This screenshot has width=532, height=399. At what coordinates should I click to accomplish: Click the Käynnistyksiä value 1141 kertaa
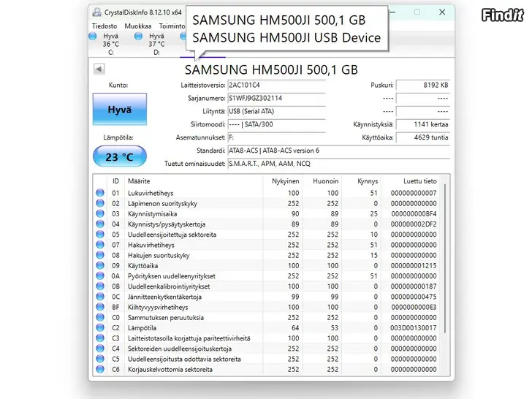coord(423,124)
